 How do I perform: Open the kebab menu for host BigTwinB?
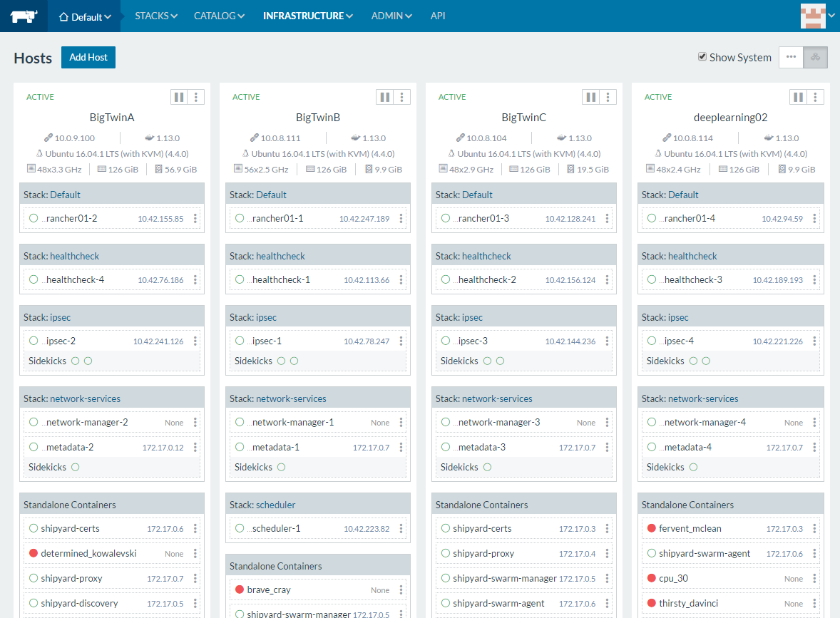pyautogui.click(x=402, y=97)
